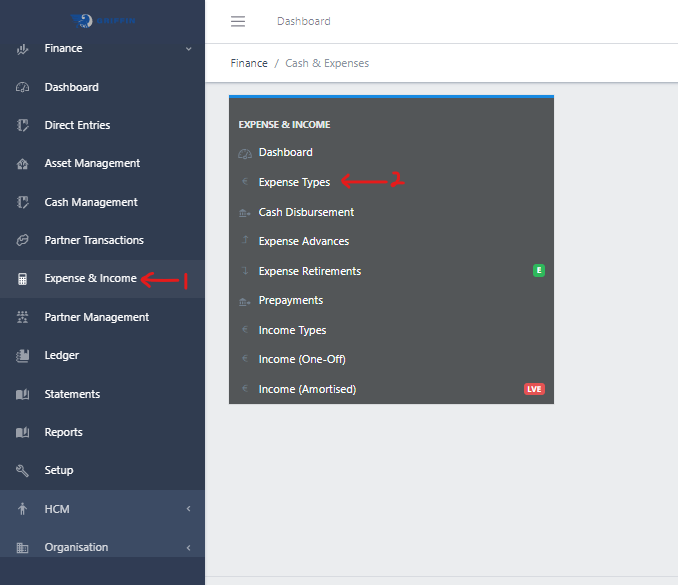
Task: Click the red LVE badge
Action: pos(534,389)
